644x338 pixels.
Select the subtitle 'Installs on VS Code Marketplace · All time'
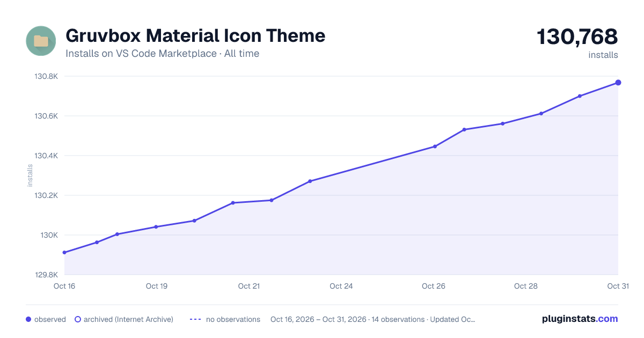coord(162,54)
